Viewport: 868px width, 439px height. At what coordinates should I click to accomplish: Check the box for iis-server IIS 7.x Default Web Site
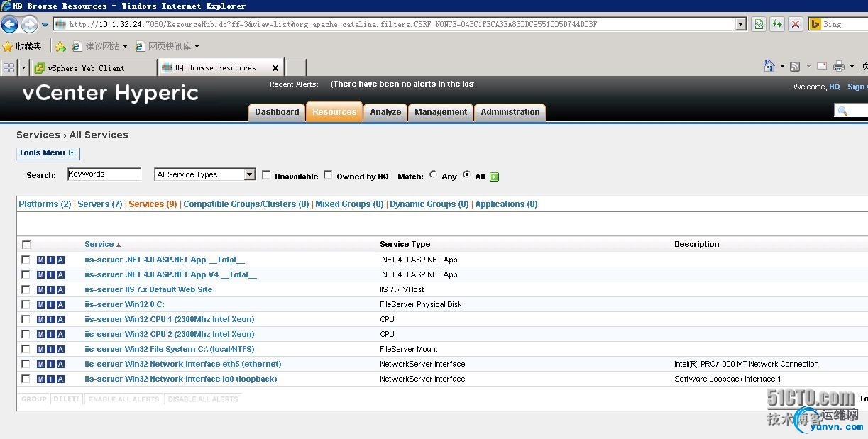(x=26, y=289)
